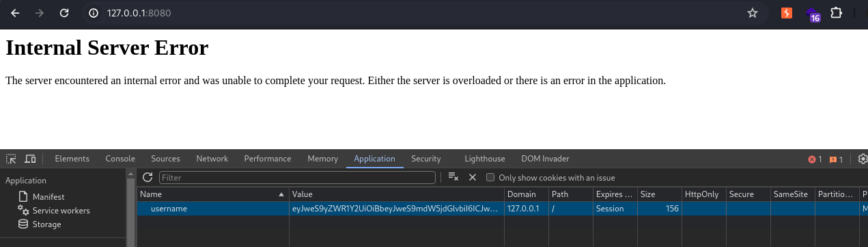Click the browser forward arrow
868x247 pixels.
[x=40, y=13]
